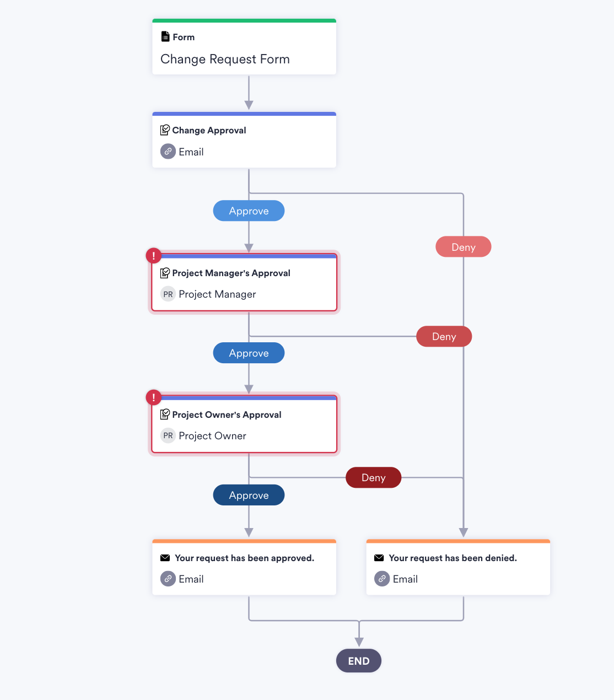Click the light red Deny branch label
This screenshot has width=614, height=700.
click(x=463, y=247)
